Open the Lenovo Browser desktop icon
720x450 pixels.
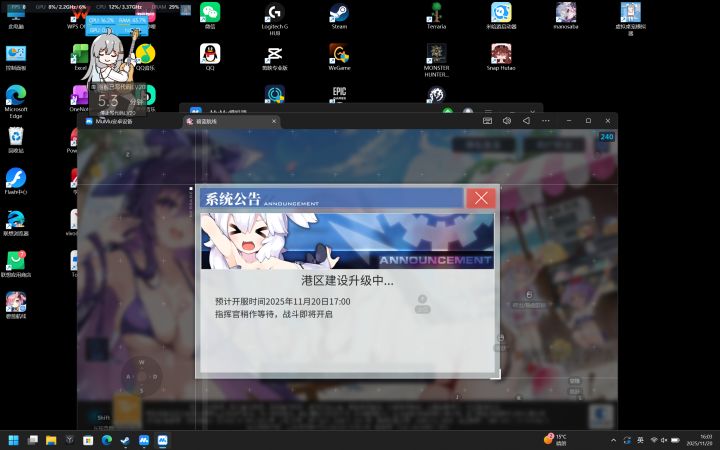coord(16,222)
